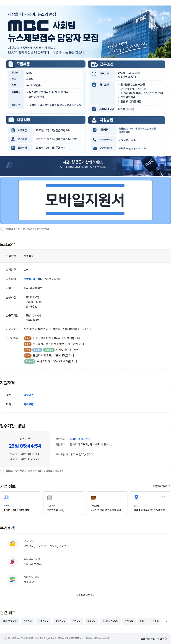
Task: Open 지도보기 next to the work address
Action: click(85, 329)
